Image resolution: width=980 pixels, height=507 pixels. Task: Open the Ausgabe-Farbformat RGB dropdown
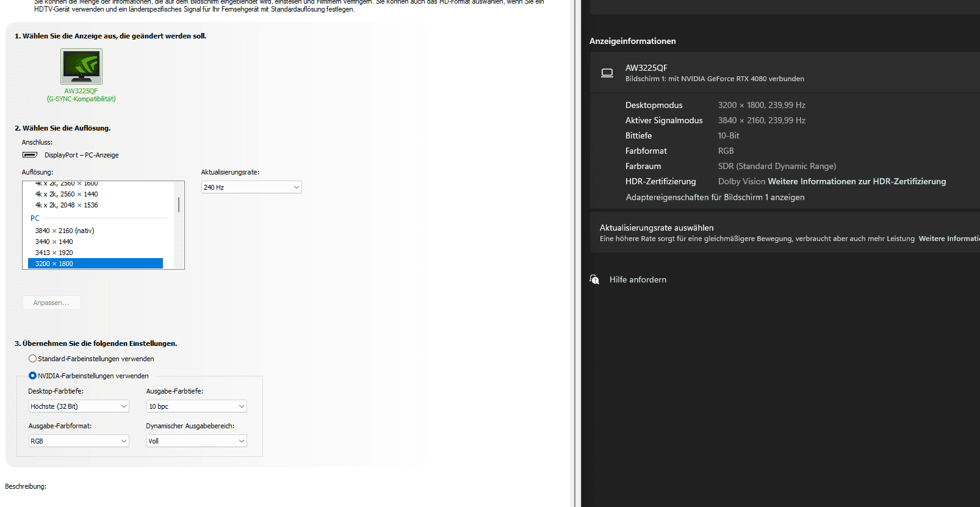[79, 441]
